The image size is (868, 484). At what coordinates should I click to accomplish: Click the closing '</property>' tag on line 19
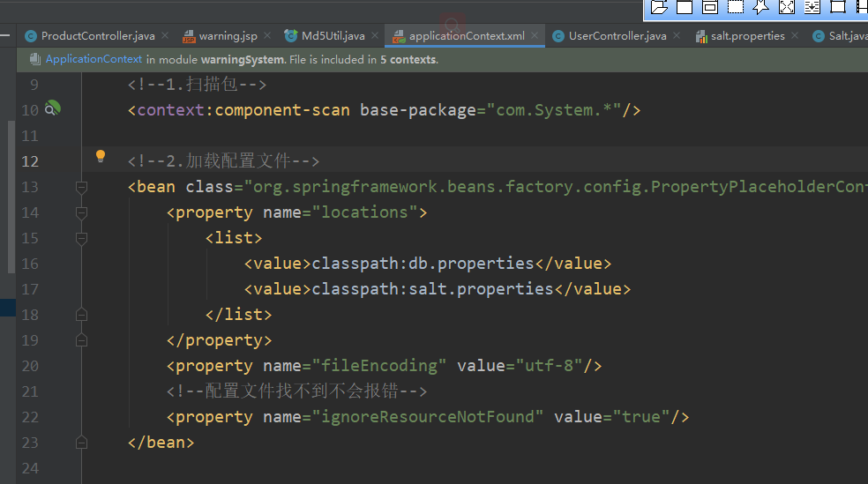[x=220, y=340]
